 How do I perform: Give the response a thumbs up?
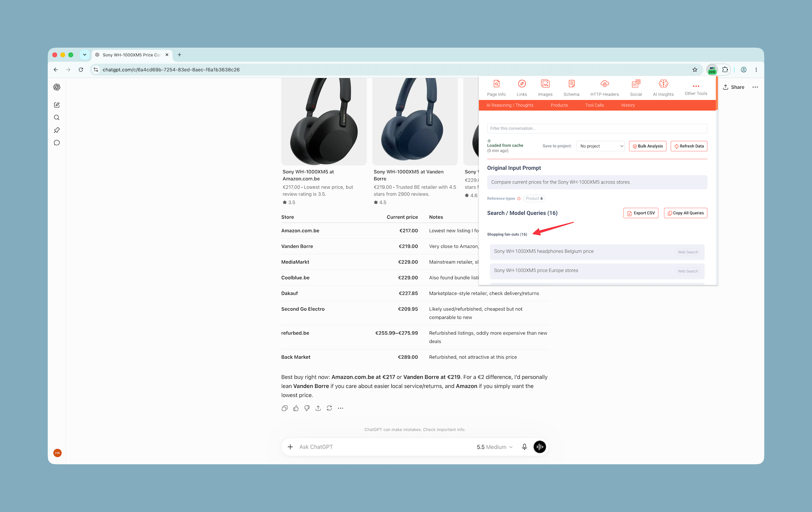point(296,408)
